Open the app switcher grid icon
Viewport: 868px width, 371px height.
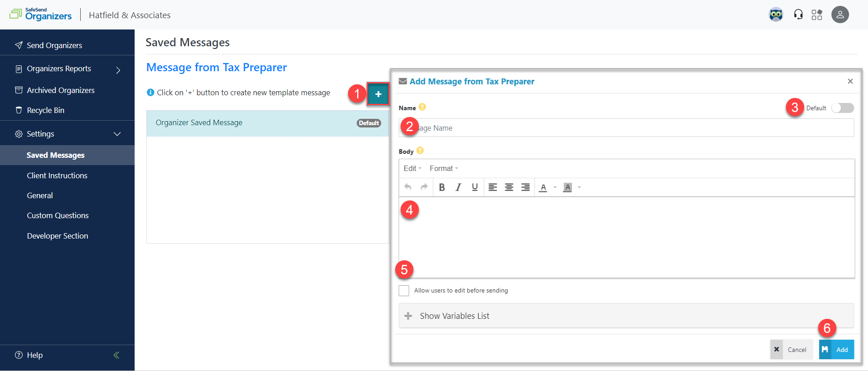(817, 15)
